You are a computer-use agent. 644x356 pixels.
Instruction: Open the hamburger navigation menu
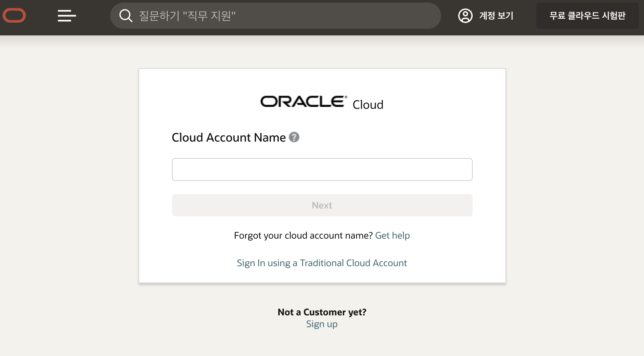coord(67,15)
